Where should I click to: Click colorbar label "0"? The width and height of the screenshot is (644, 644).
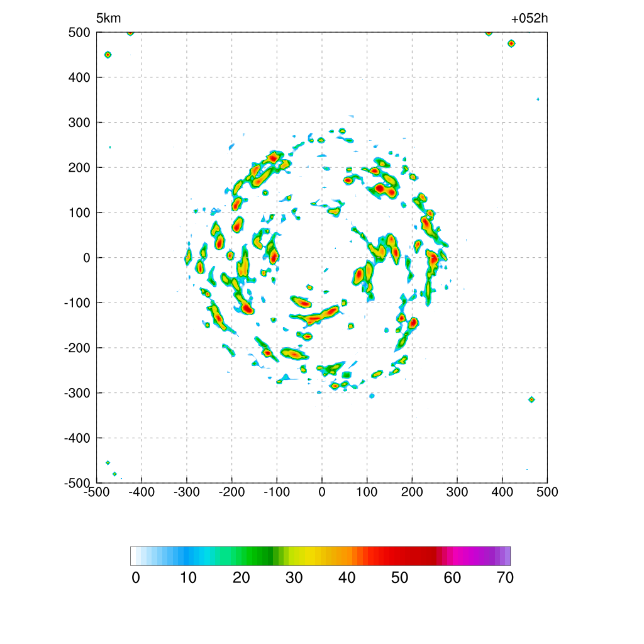point(136,578)
